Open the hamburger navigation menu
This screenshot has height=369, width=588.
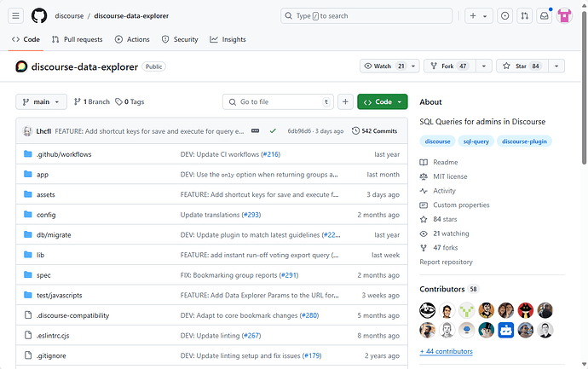pos(15,15)
